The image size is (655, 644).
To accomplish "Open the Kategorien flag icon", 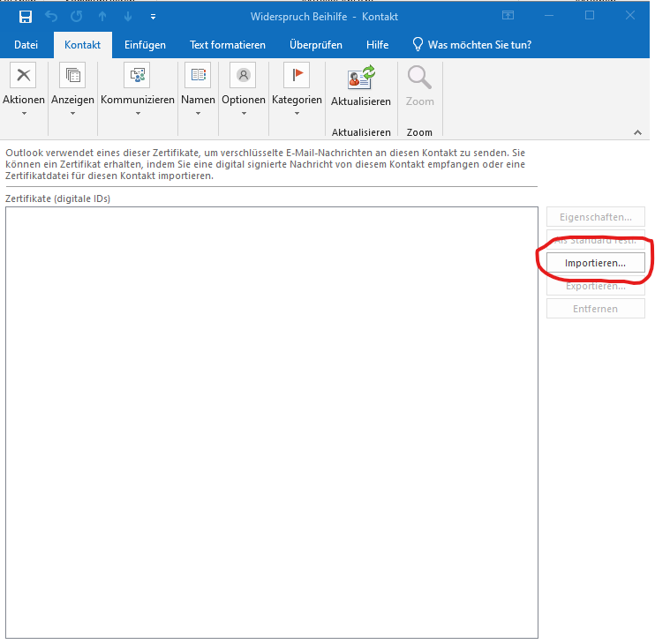I will click(x=297, y=76).
